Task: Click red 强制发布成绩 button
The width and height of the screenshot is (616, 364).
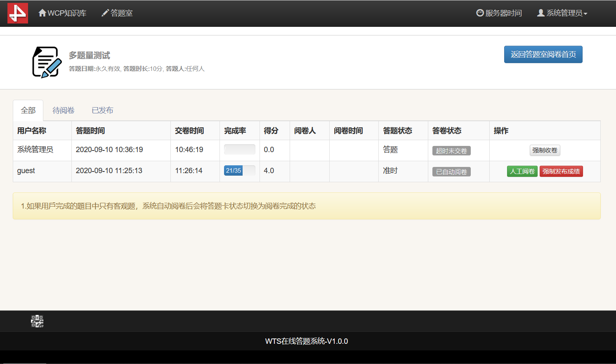Action: tap(561, 171)
